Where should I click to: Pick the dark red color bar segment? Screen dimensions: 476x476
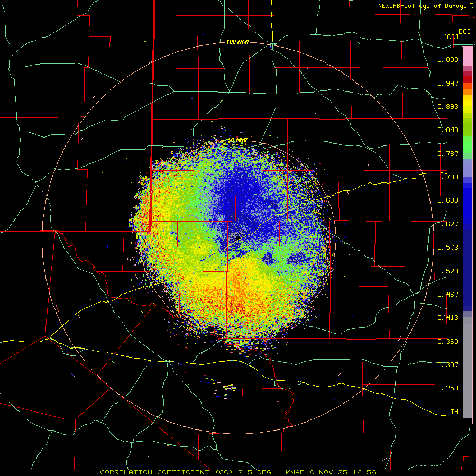pos(467,79)
